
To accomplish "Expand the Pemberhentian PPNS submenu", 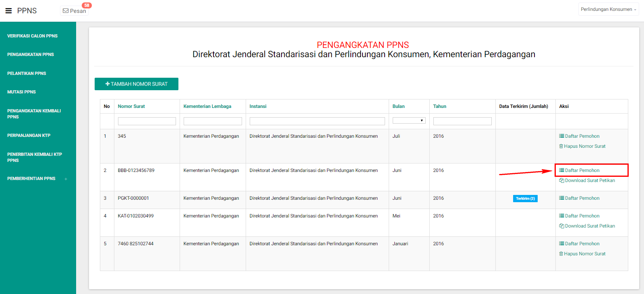I will point(66,179).
